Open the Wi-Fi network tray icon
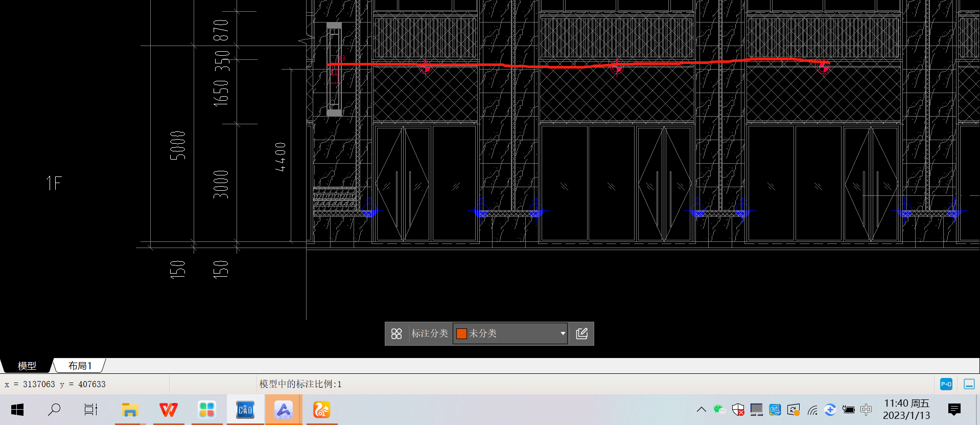Screen dimensions: 980x425 [812, 410]
